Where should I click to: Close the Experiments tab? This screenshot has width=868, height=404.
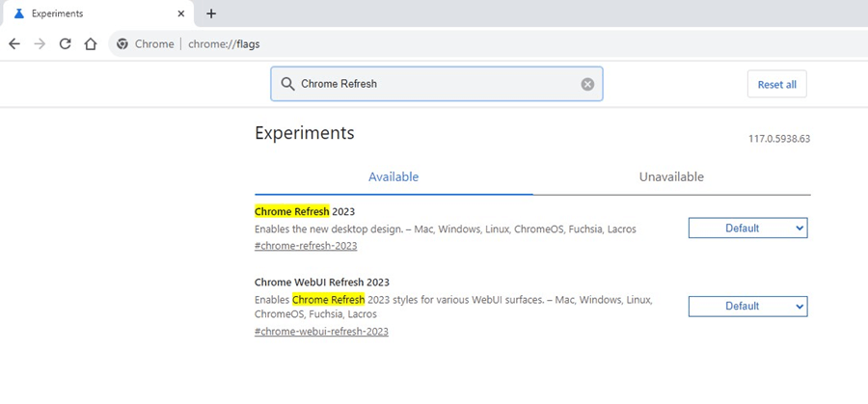click(180, 13)
